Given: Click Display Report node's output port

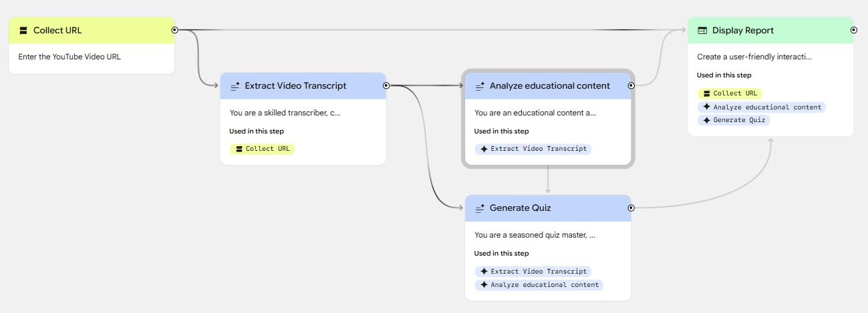Looking at the screenshot, I should (854, 30).
